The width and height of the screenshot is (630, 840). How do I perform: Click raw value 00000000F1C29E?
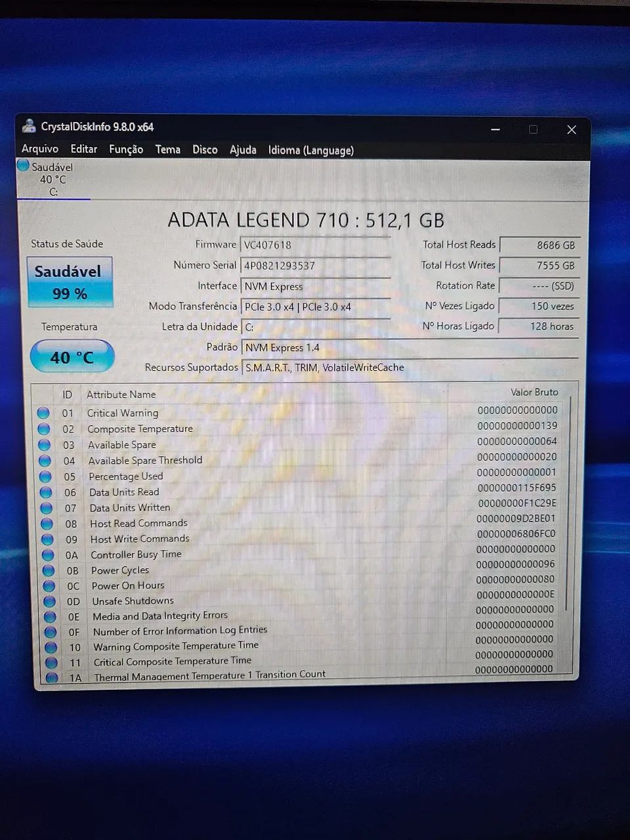517,503
